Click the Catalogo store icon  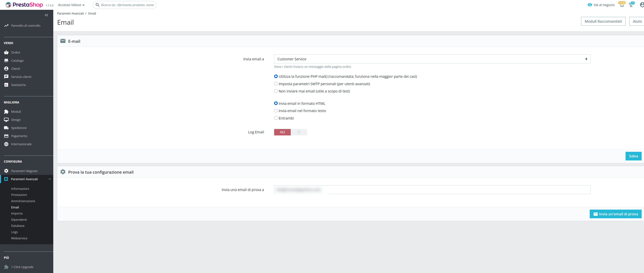(x=6, y=61)
